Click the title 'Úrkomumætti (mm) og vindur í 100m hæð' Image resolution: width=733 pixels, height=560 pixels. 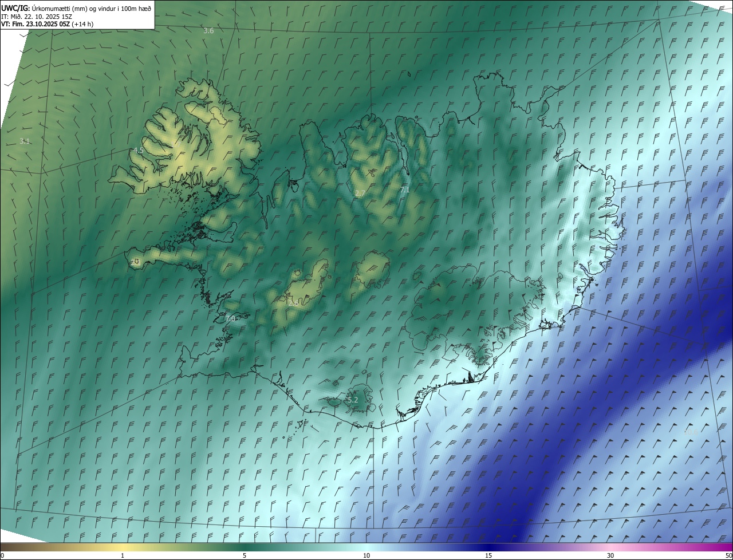91,7
